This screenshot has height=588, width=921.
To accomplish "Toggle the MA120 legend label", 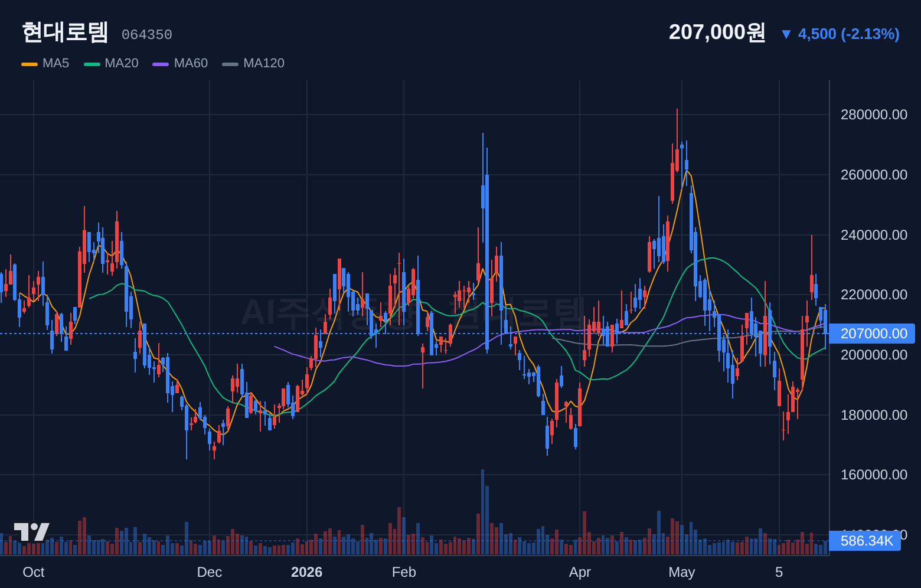I will point(264,63).
